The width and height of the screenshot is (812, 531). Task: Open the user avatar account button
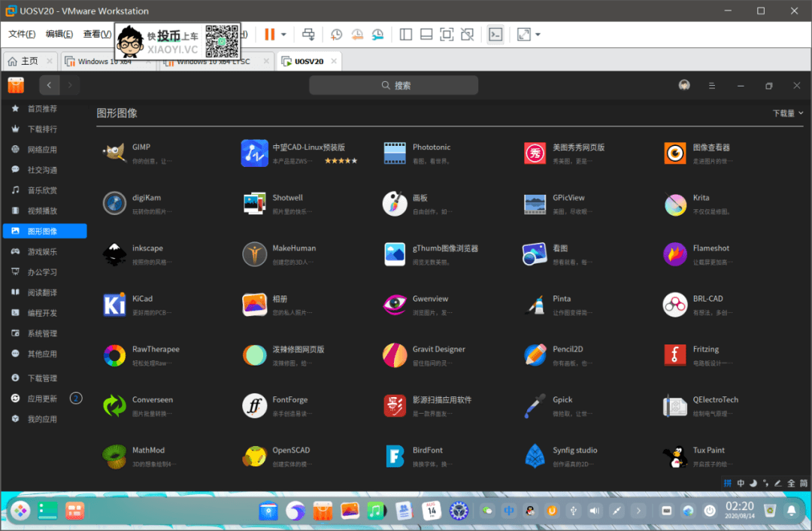684,85
